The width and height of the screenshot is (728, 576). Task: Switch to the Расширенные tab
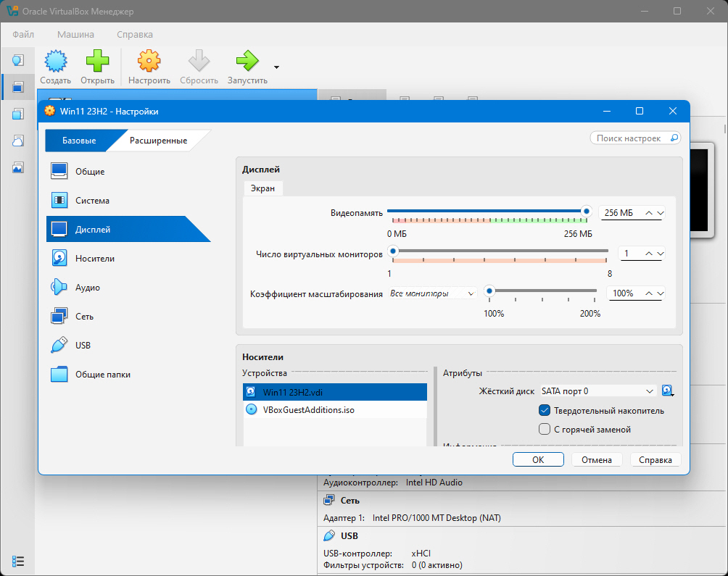[x=158, y=141]
